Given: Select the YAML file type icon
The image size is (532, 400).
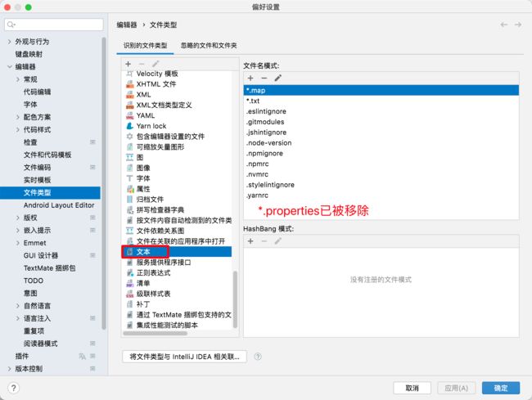Looking at the screenshot, I should [x=129, y=115].
